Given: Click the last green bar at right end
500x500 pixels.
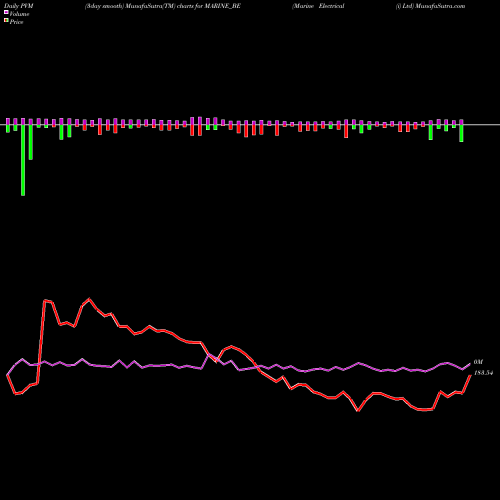Looking at the screenshot, I should (x=461, y=133).
